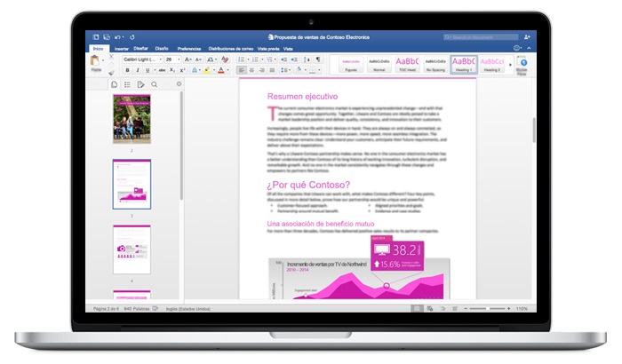The height and width of the screenshot is (364, 622).
Task: Select Align Left paragraph alignment
Action: tap(241, 70)
